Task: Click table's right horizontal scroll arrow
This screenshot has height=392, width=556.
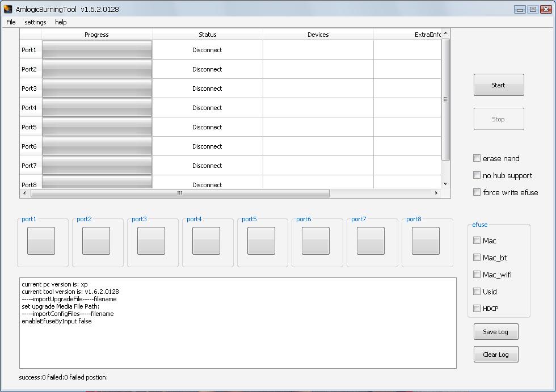Action: click(436, 193)
